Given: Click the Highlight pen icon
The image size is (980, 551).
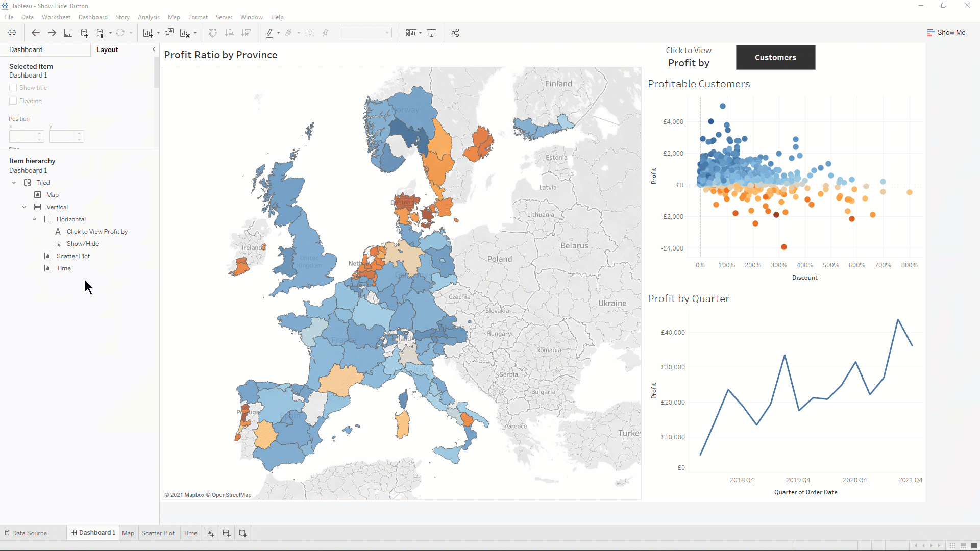Looking at the screenshot, I should [x=269, y=33].
